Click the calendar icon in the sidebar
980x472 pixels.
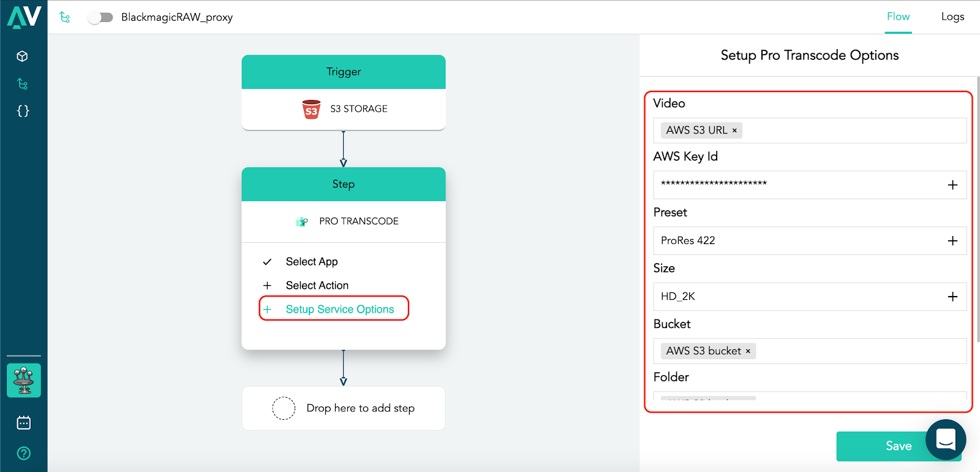(x=24, y=423)
